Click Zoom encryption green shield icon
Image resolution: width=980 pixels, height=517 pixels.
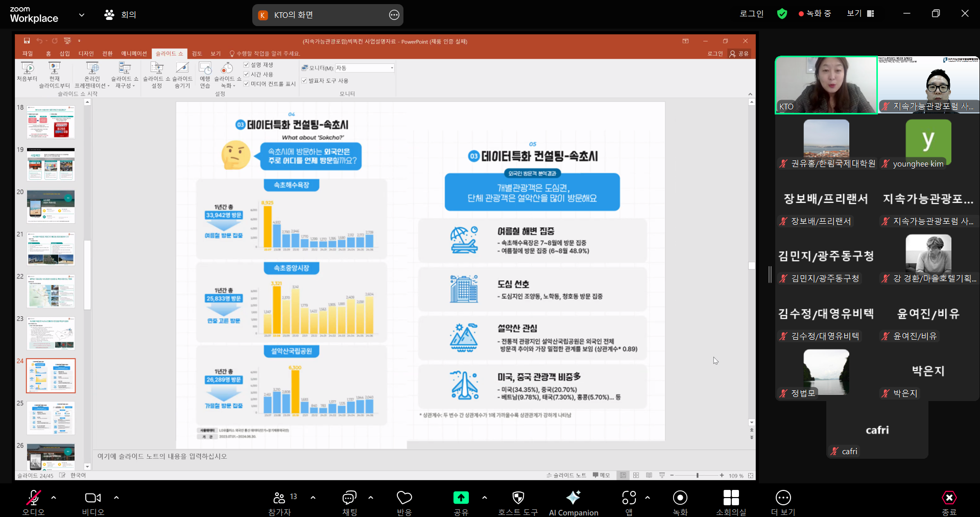coord(782,14)
